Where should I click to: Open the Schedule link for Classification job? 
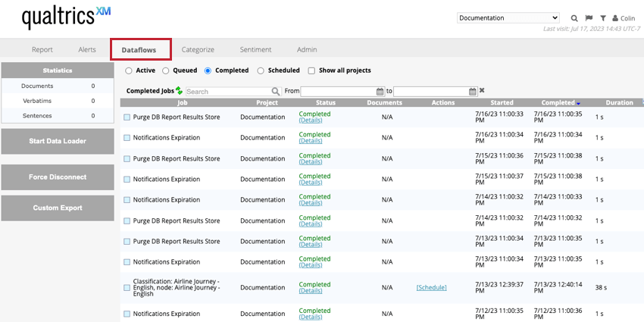[431, 288]
